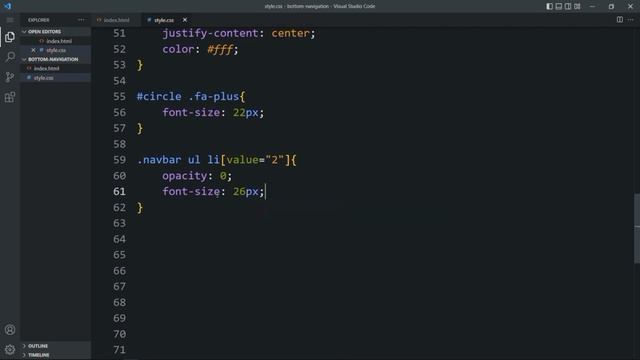Screen dimensions: 640x360
Task: Open Explorer Views and More Actions ellipsis
Action: 81,20
